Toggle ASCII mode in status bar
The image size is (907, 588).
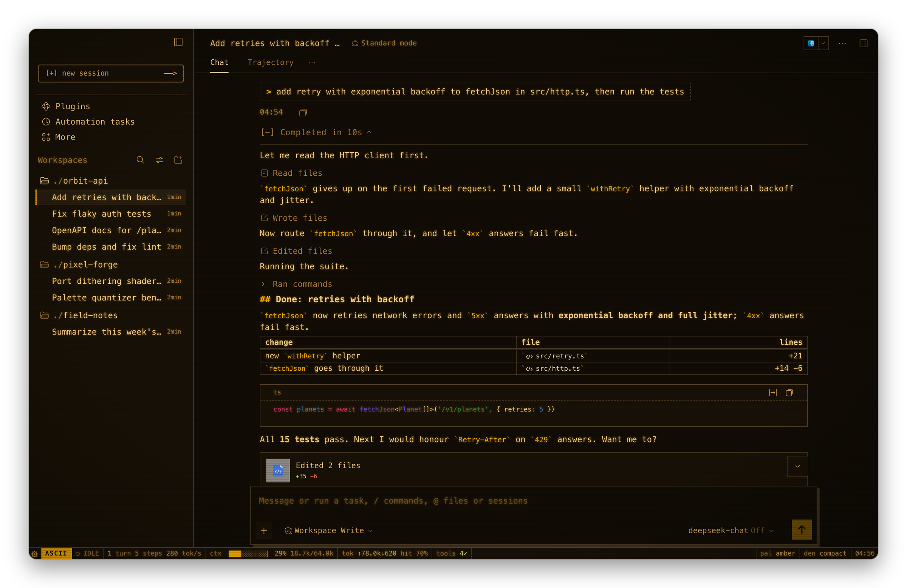tap(56, 553)
